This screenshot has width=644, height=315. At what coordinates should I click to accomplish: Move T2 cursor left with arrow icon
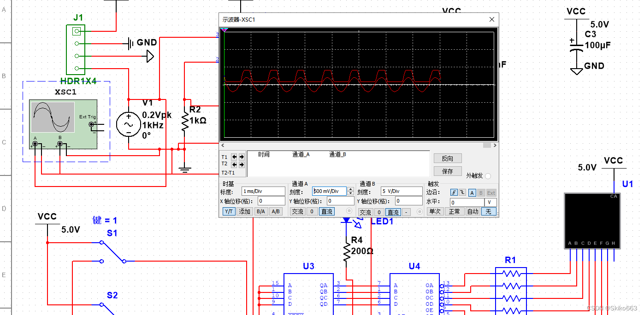click(234, 164)
